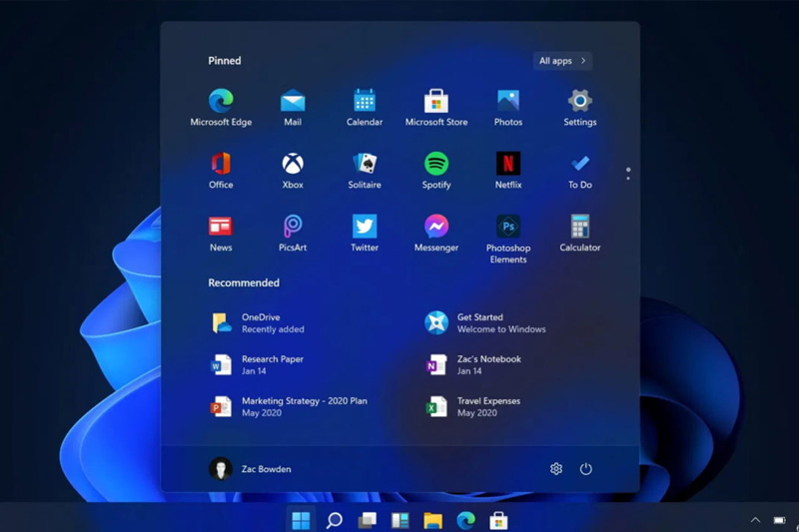
Task: Open Zac Bowden account menu
Action: tap(250, 469)
